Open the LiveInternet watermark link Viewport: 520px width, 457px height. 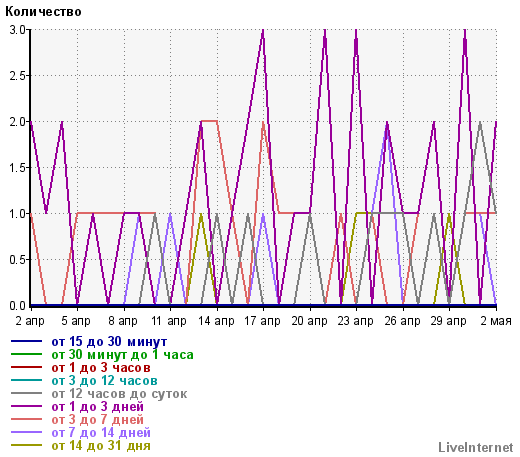pyautogui.click(x=476, y=447)
